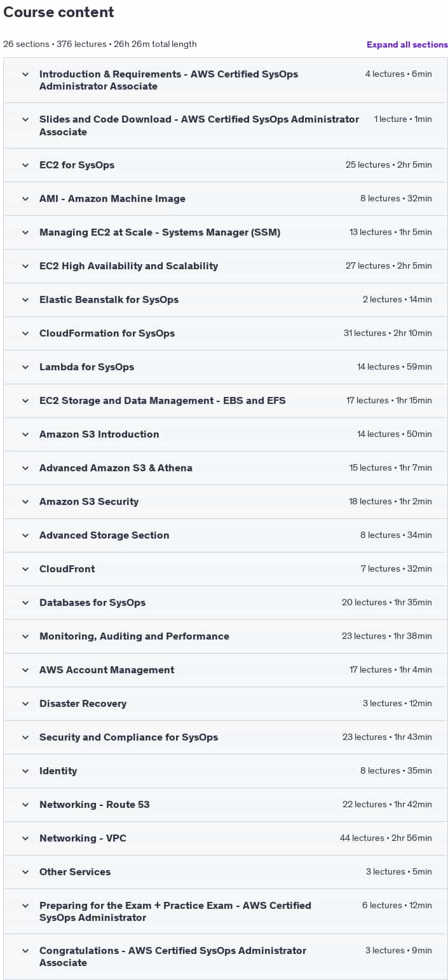448x980 pixels.
Task: Expand Advanced Storage Section chevron
Action: [x=25, y=535]
